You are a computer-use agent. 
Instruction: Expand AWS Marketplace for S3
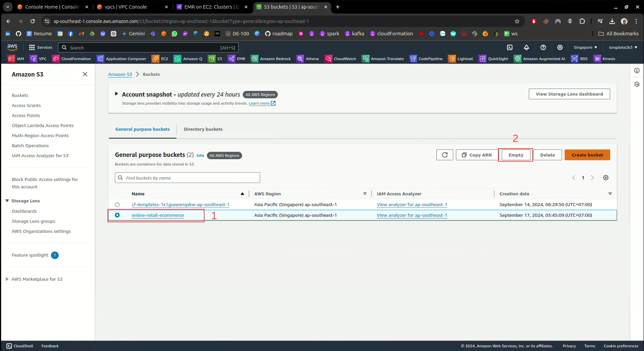(x=7, y=279)
